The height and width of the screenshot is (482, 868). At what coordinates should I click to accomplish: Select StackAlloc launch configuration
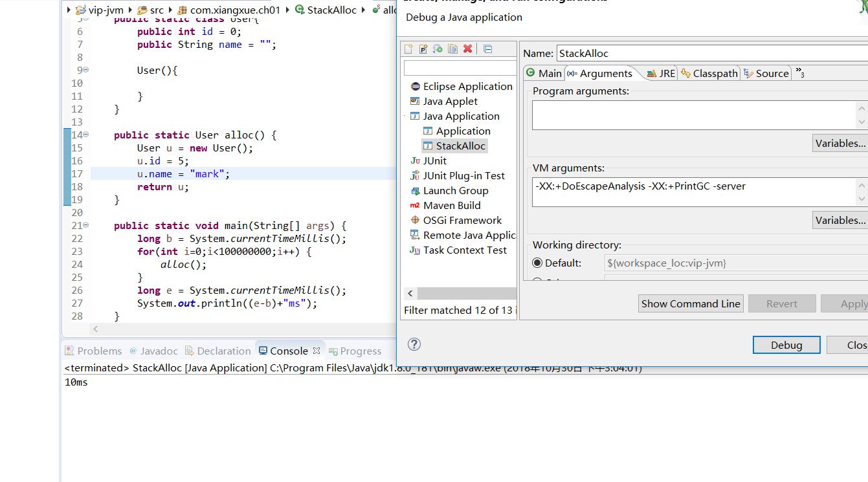click(x=454, y=146)
